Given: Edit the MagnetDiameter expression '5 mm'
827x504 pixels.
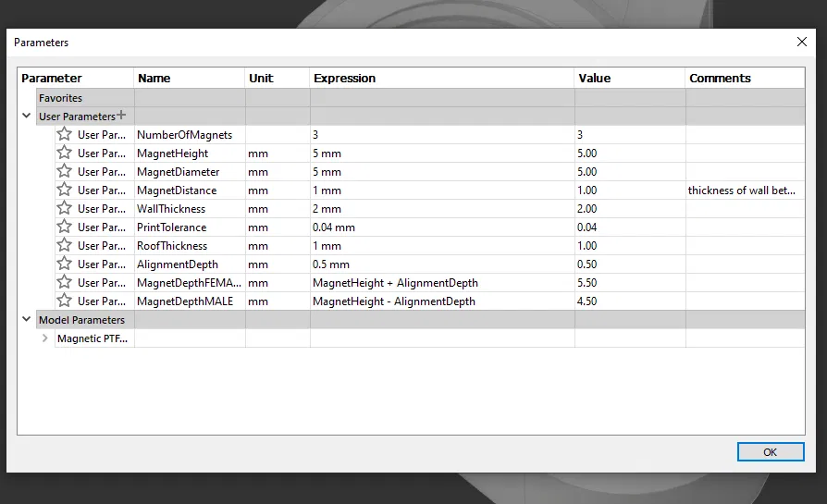Looking at the screenshot, I should click(442, 172).
